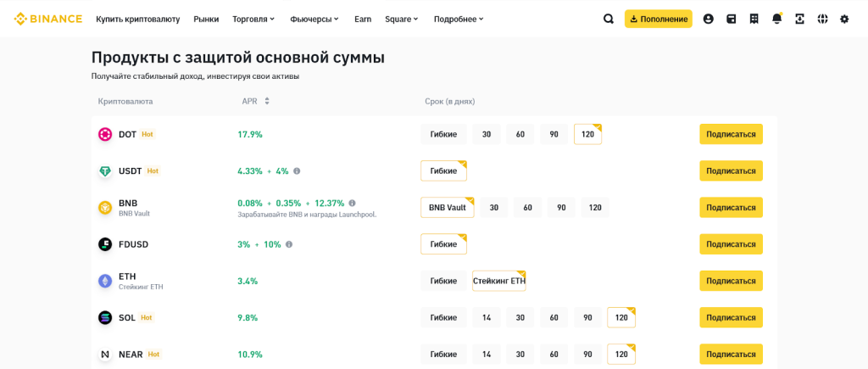Choose the flexible (Гибкие) term for ETH
The width and height of the screenshot is (868, 369).
click(x=443, y=281)
